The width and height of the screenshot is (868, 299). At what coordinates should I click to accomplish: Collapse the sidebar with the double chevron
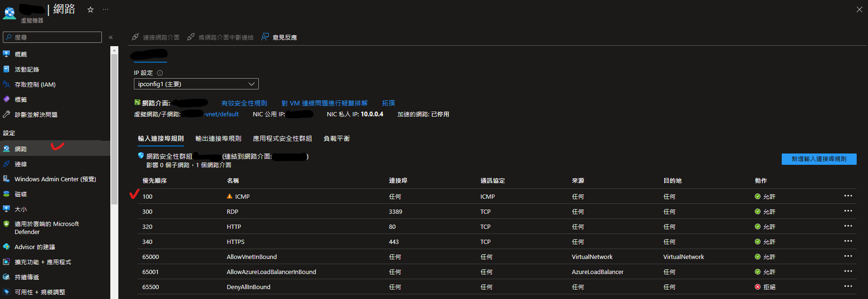point(111,37)
